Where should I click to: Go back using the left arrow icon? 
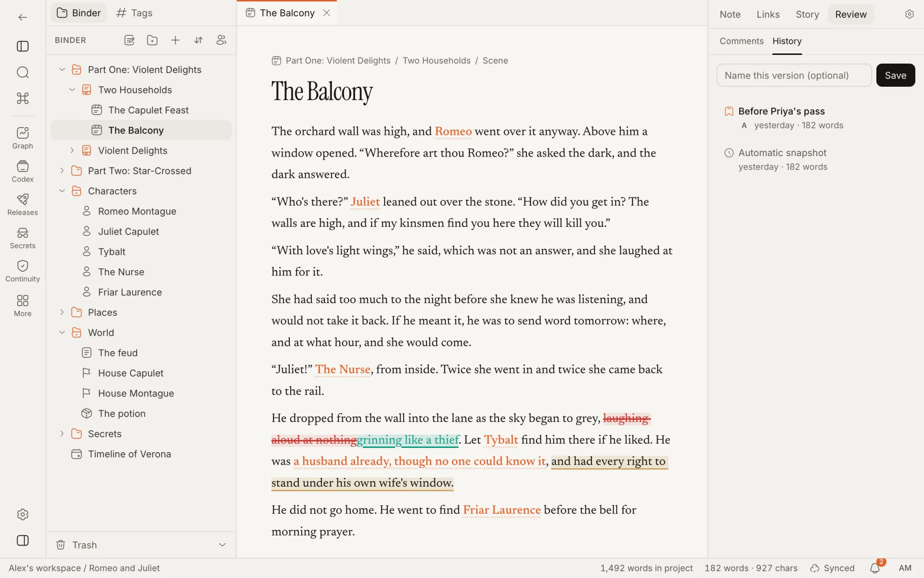pos(23,17)
